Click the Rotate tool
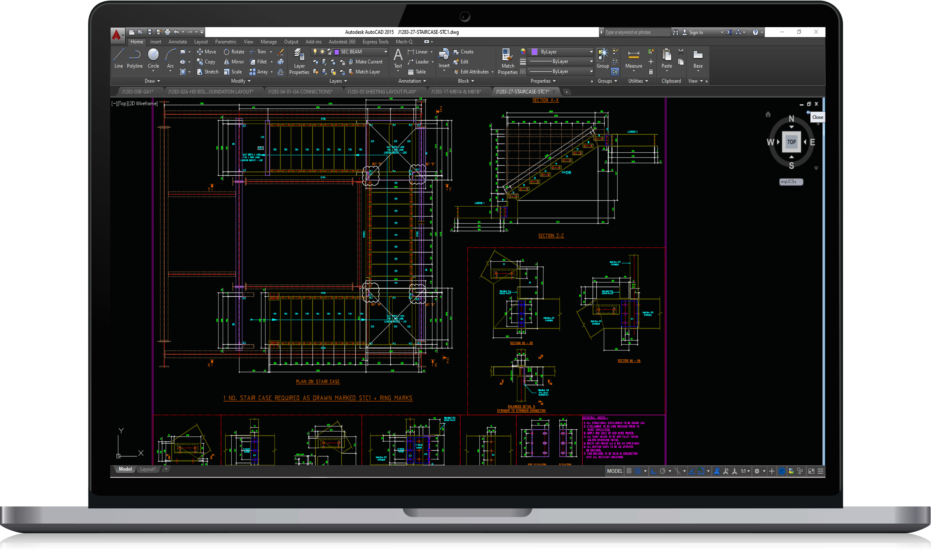931x560 pixels. click(x=234, y=52)
